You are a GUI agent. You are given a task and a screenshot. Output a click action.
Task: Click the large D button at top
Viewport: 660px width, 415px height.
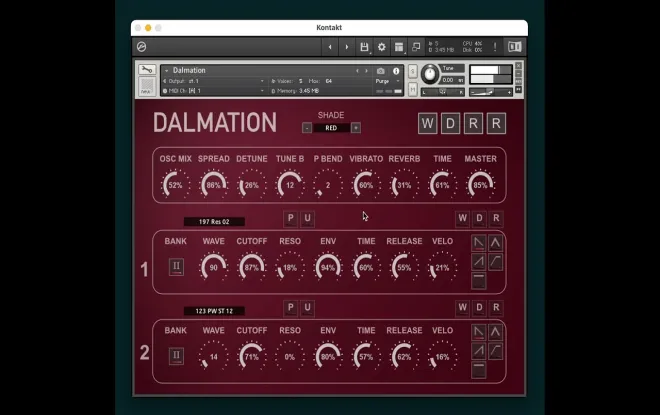450,124
